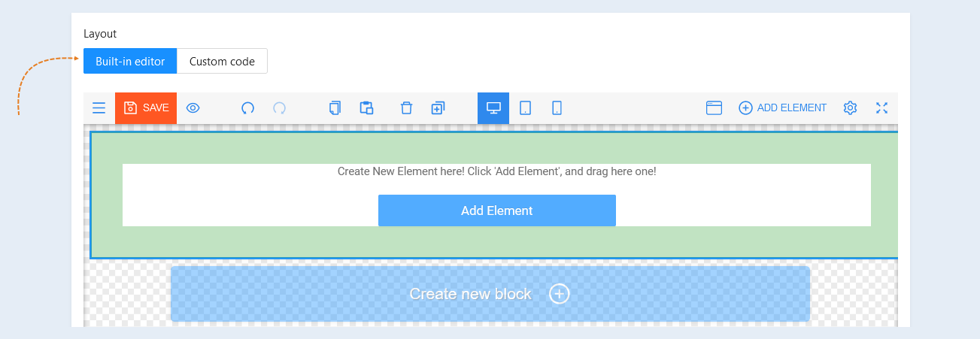Switch to tablet view mode
Viewport: 980px width, 339px height.
(x=525, y=108)
